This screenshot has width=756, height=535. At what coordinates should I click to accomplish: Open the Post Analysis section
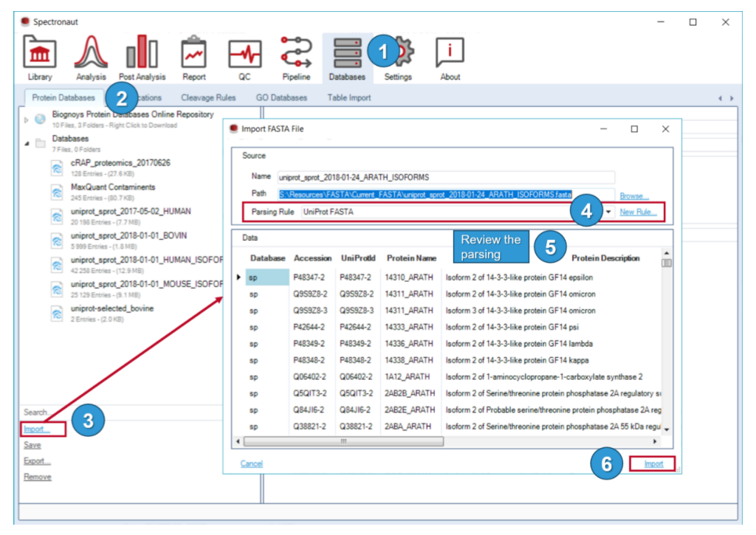tap(142, 58)
